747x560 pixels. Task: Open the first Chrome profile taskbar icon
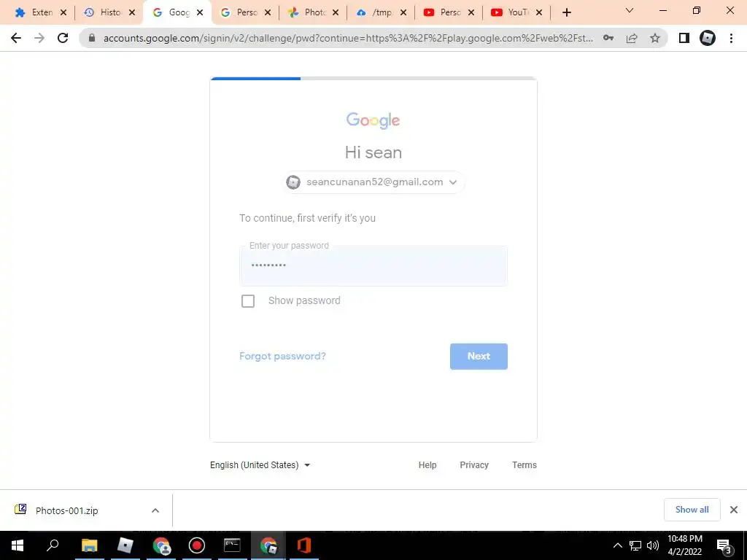[x=161, y=545]
